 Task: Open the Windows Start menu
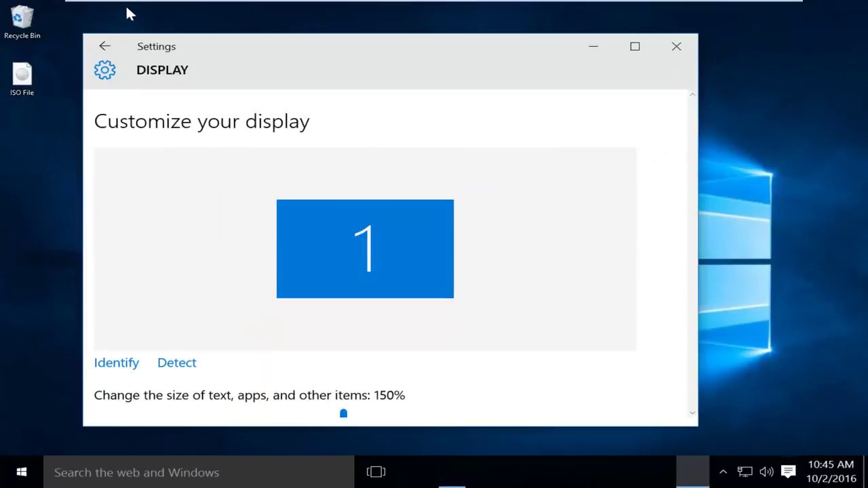[22, 472]
